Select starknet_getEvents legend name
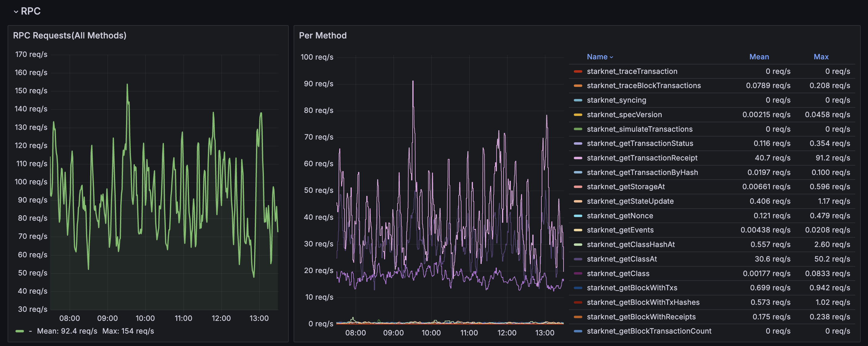 point(620,230)
